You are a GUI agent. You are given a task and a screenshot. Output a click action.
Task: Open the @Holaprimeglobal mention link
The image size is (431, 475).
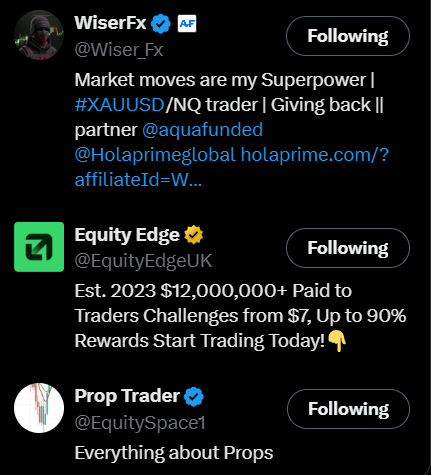click(155, 155)
